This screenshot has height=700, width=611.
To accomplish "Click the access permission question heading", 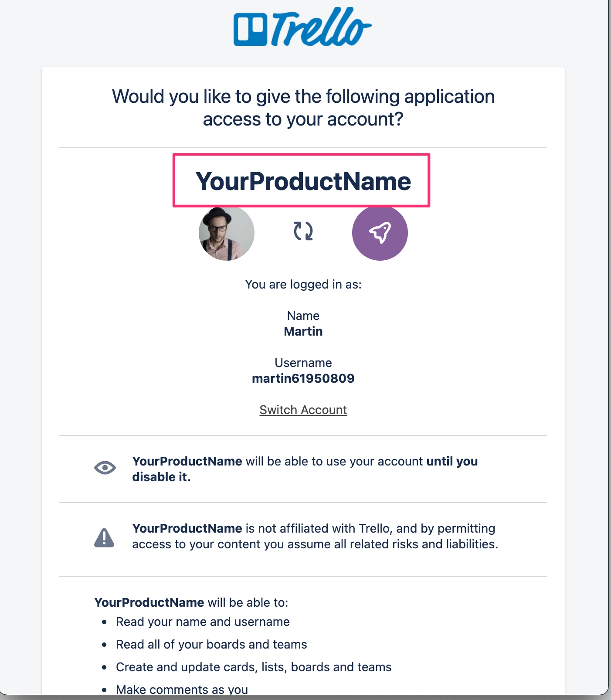I will pyautogui.click(x=303, y=108).
